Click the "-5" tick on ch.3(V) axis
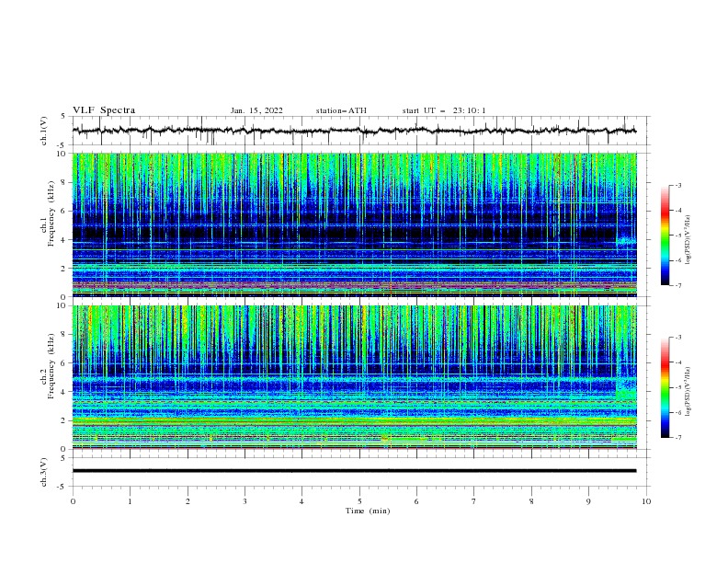The image size is (728, 563). (63, 487)
